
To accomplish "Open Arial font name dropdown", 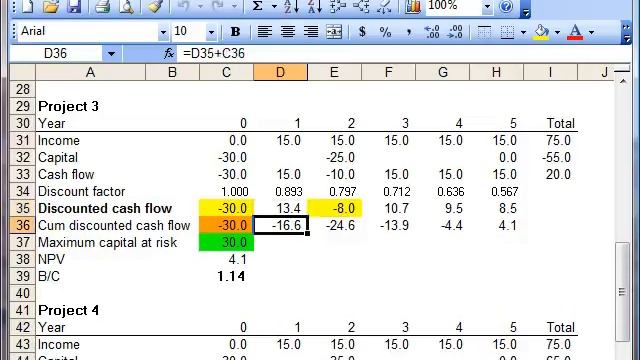I will [163, 32].
